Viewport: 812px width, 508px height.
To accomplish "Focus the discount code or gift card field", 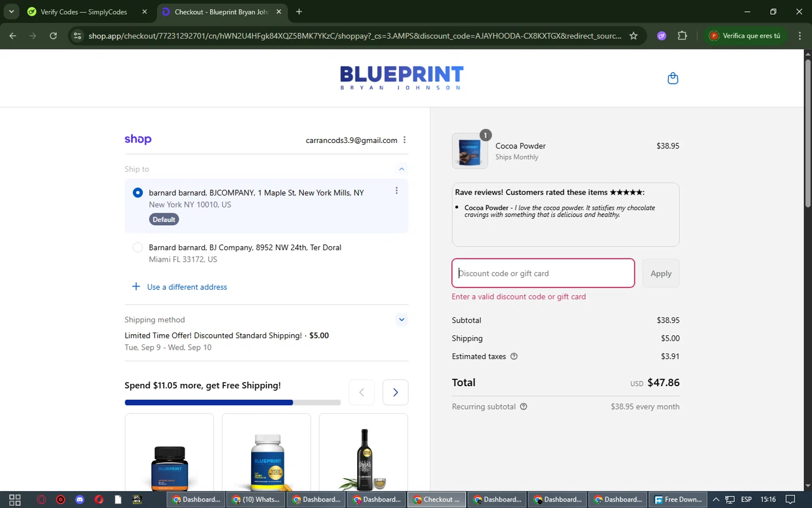I will click(543, 273).
